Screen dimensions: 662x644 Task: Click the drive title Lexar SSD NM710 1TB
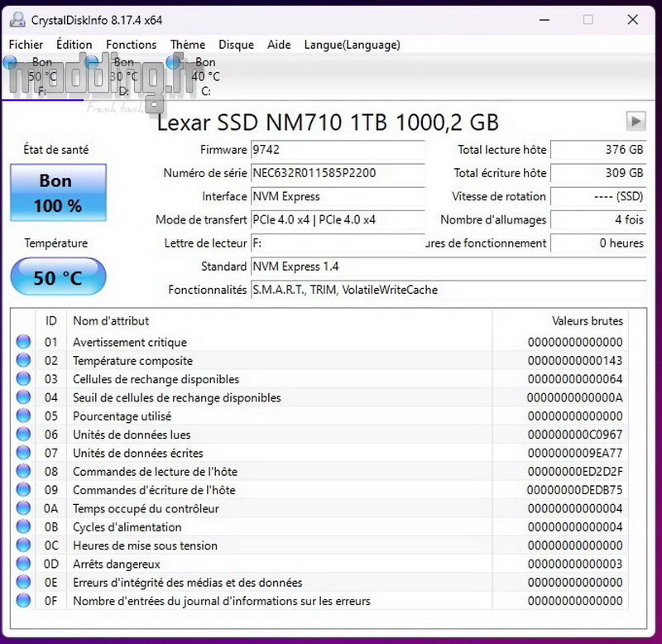[328, 123]
